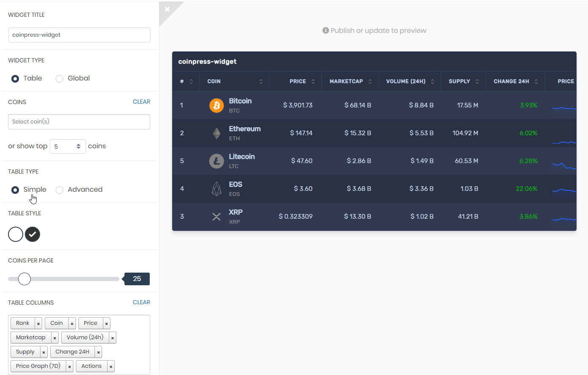
Task: Open the show top coins number selector
Action: pyautogui.click(x=68, y=146)
